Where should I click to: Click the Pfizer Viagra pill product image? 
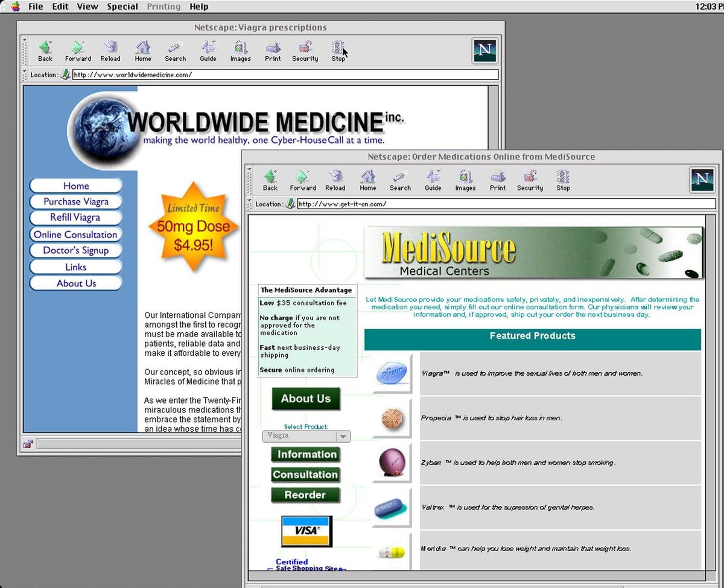[392, 374]
